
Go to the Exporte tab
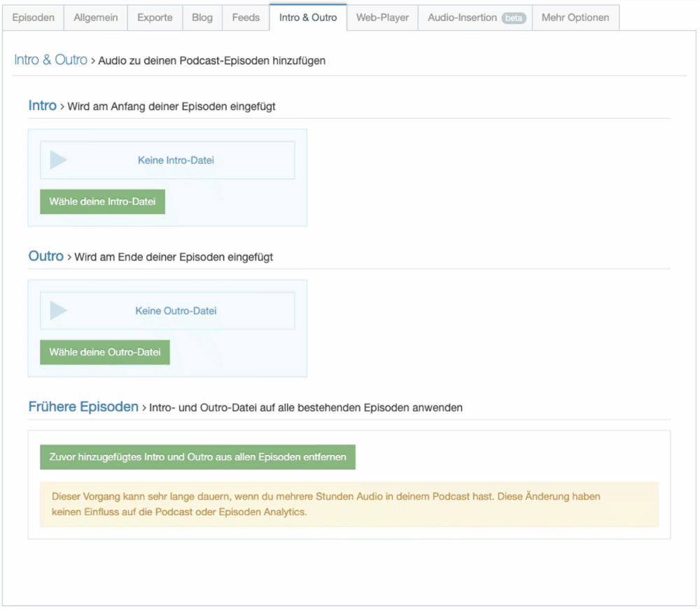155,18
